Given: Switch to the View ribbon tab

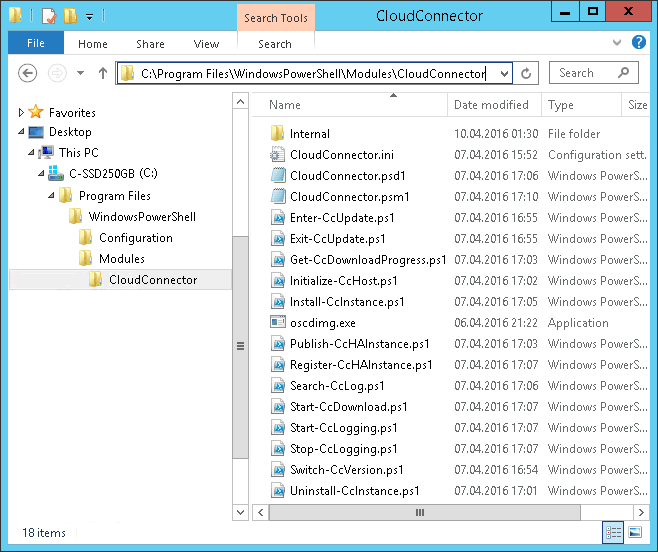Looking at the screenshot, I should (x=206, y=44).
